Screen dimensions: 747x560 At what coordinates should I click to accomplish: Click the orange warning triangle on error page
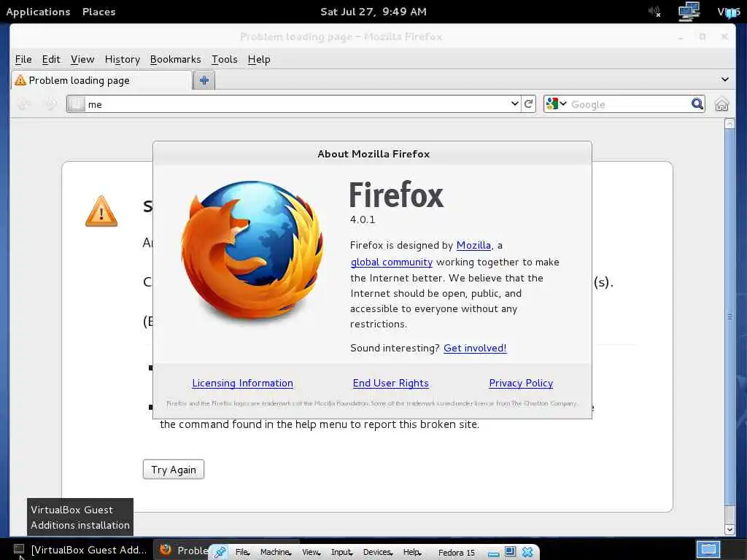(x=101, y=211)
